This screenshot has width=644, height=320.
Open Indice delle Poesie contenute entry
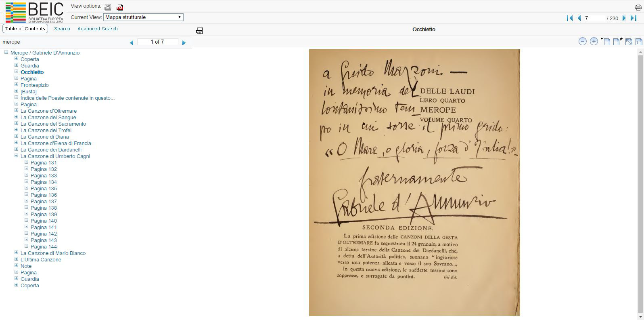[x=68, y=98]
